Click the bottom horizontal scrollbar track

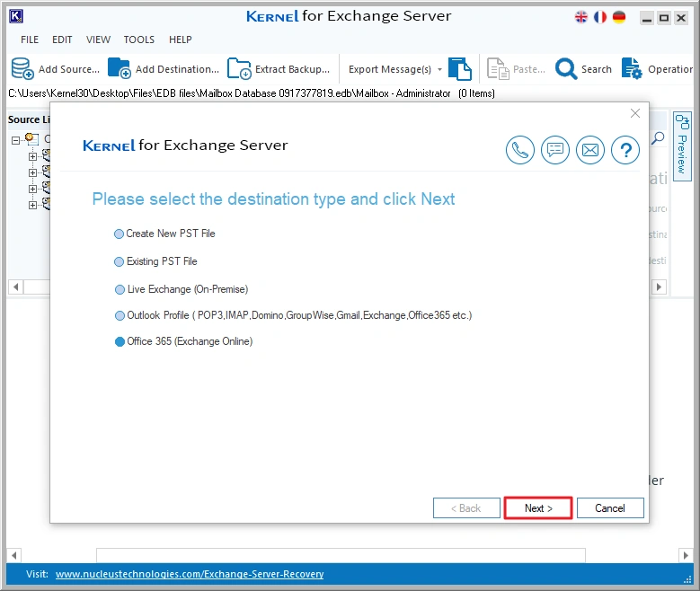click(341, 555)
